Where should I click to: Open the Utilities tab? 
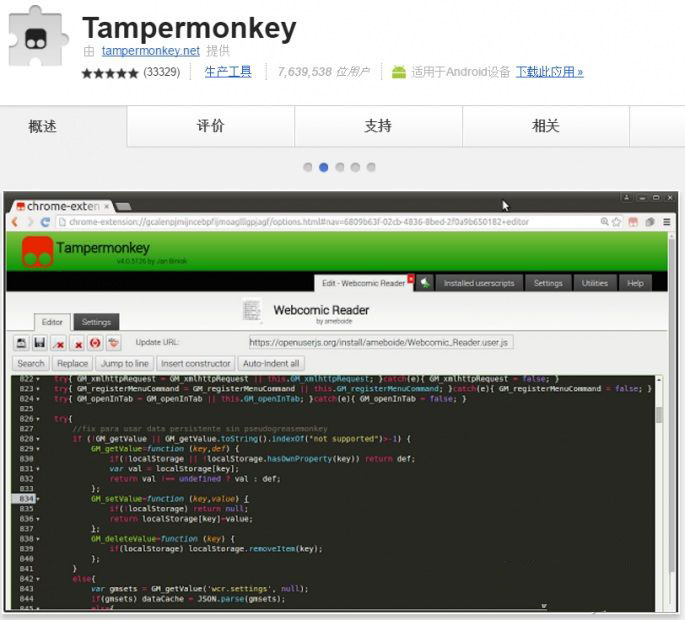595,283
